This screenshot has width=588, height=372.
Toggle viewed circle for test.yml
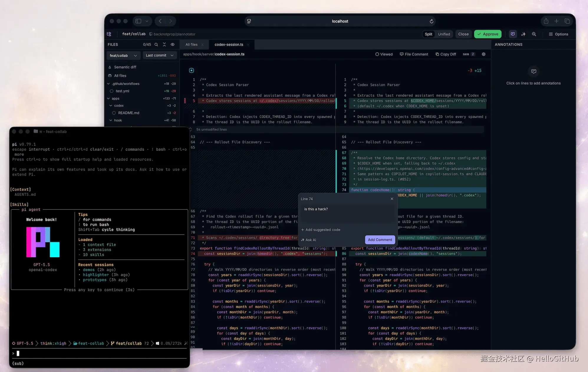(112, 91)
